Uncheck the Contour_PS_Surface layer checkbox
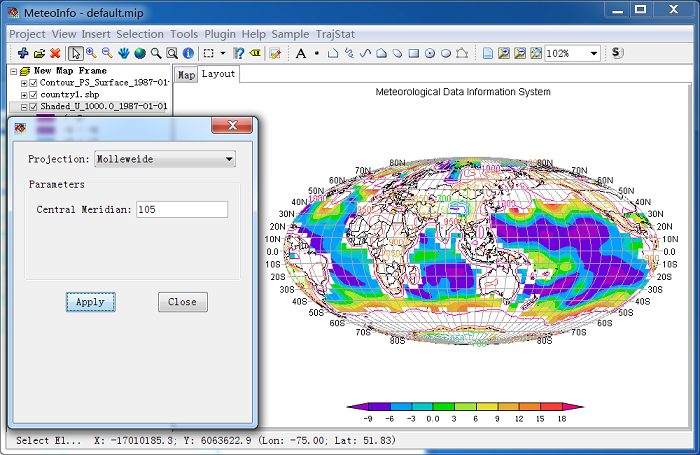The image size is (700, 455). click(x=33, y=83)
